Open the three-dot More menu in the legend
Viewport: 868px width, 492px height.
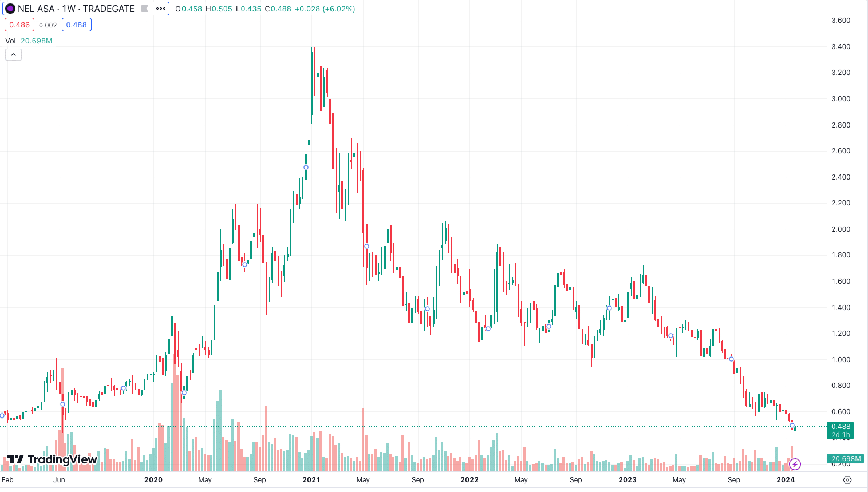coord(161,9)
